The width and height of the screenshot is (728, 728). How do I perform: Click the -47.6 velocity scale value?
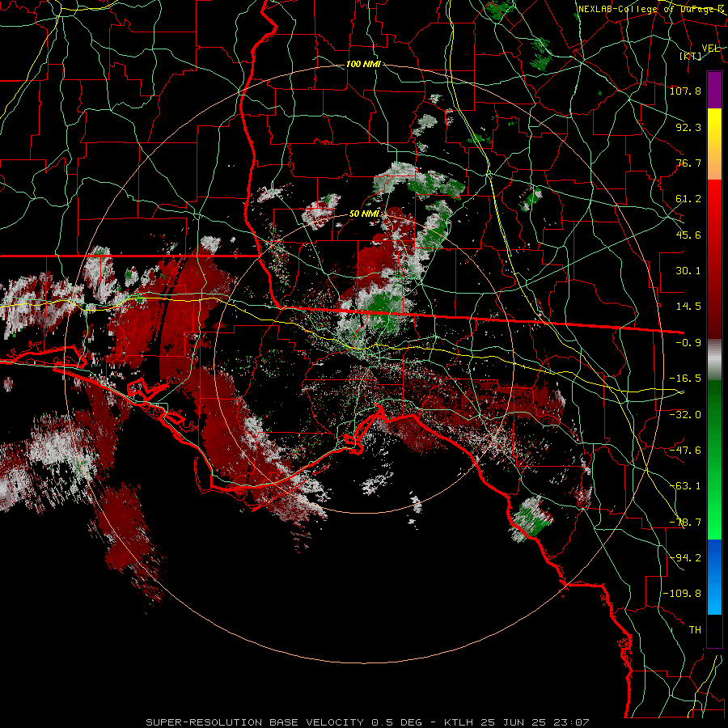pyautogui.click(x=685, y=451)
